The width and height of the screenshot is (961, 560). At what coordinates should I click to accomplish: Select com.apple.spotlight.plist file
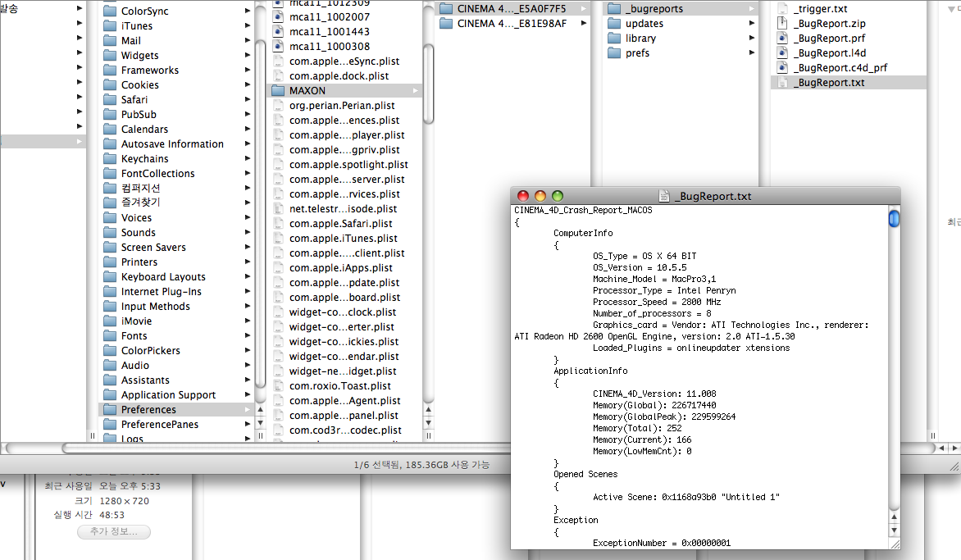tap(348, 164)
